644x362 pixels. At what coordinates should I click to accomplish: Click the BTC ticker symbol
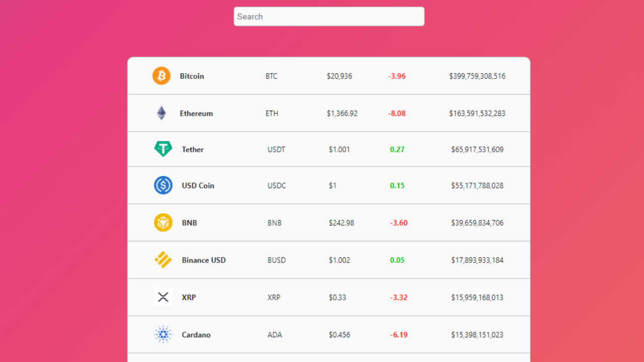(271, 76)
